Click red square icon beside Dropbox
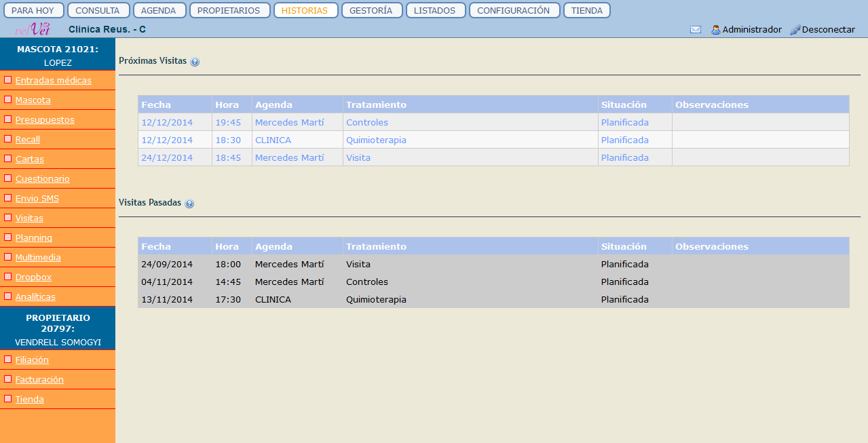868x443 pixels. 8,277
